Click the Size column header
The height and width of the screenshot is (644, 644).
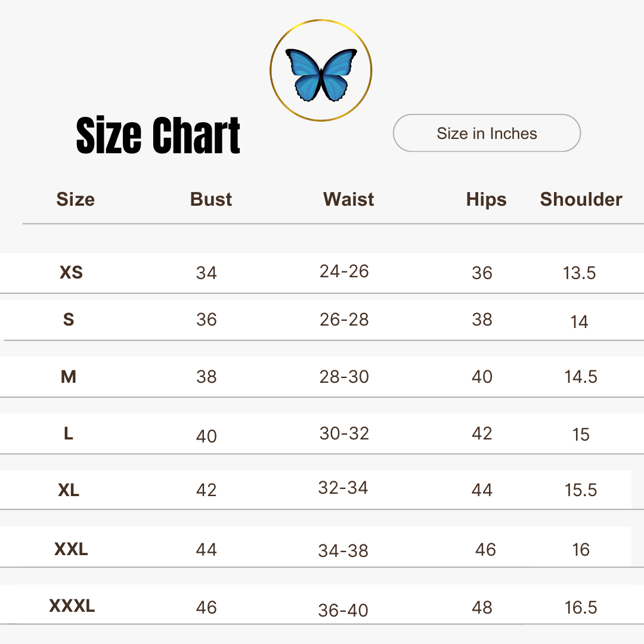click(x=75, y=199)
